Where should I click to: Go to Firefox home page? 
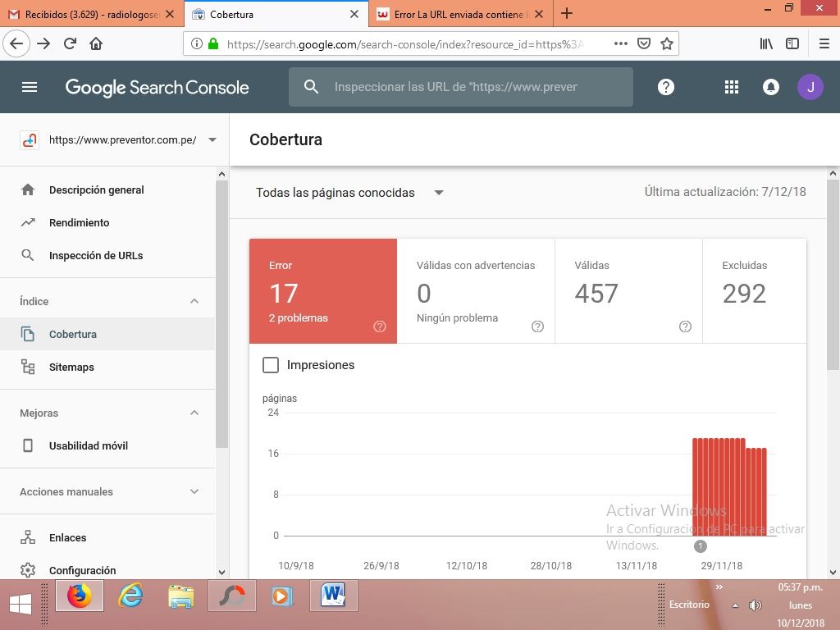click(x=96, y=44)
